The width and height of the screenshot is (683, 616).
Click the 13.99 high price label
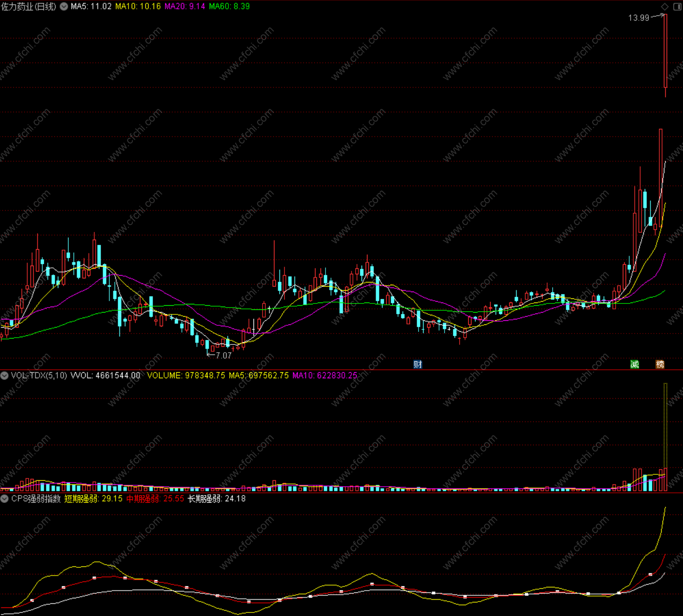(639, 18)
